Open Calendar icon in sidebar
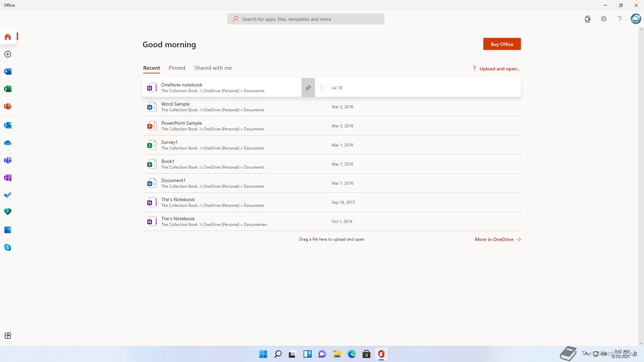 coord(8,230)
